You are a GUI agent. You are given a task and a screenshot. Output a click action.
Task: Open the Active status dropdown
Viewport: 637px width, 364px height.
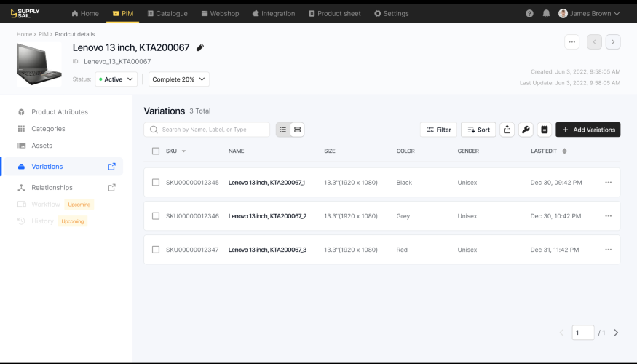(x=116, y=79)
